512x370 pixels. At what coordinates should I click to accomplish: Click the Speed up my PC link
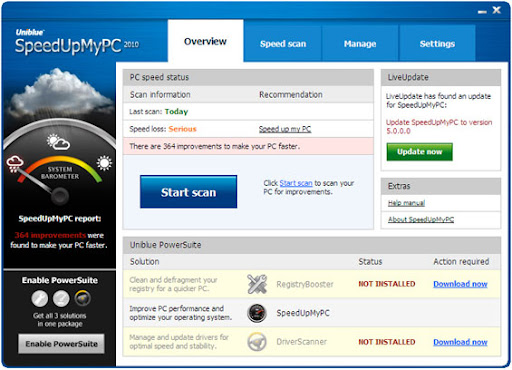(x=285, y=129)
